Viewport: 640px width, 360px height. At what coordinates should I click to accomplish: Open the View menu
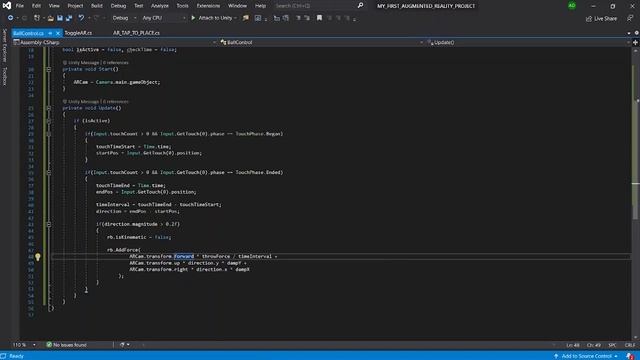54,6
